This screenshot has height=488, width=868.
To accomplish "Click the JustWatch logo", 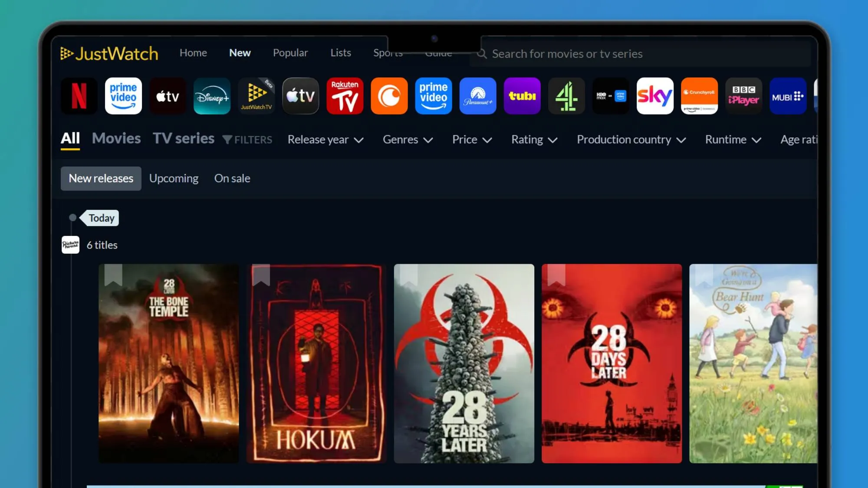I will pyautogui.click(x=109, y=53).
